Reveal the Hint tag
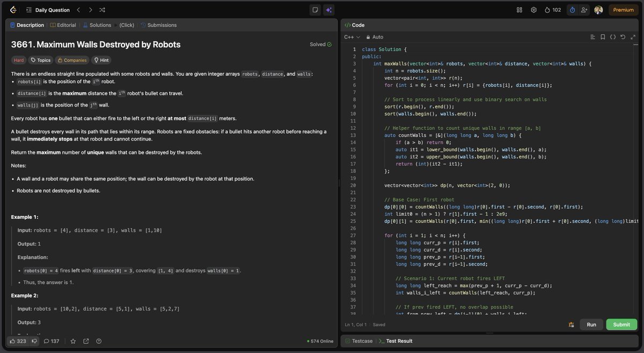This screenshot has height=353, width=644. click(x=101, y=60)
